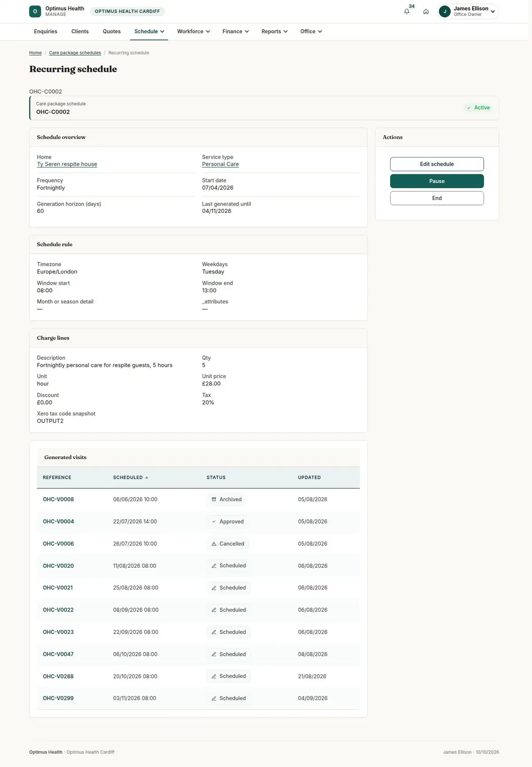
Task: Sort by the Updated column header
Action: click(309, 478)
